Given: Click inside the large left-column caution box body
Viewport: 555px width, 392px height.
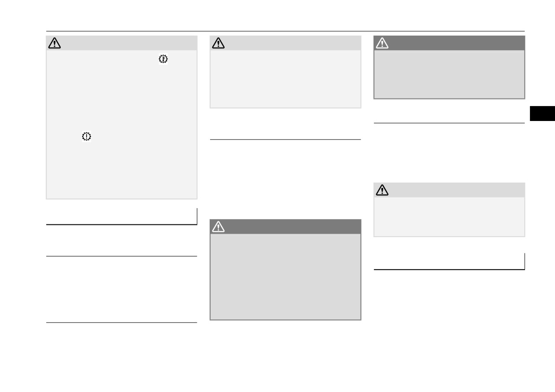Looking at the screenshot, I should [x=122, y=125].
